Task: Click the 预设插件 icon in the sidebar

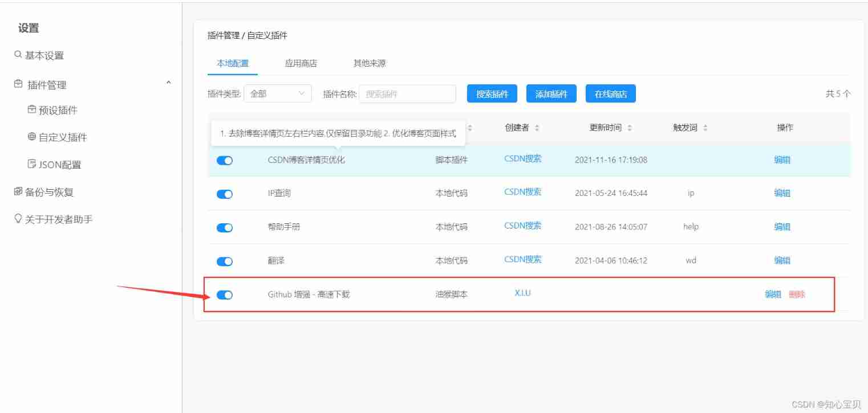Action: coord(32,109)
